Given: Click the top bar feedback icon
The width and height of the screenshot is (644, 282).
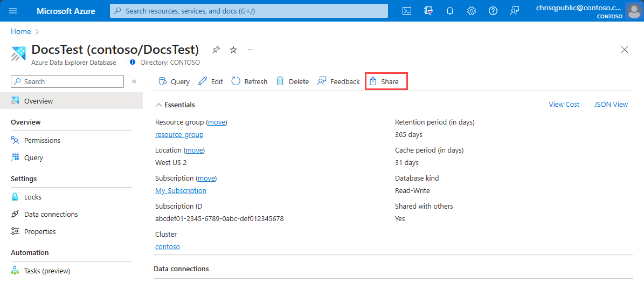Looking at the screenshot, I should tap(515, 11).
